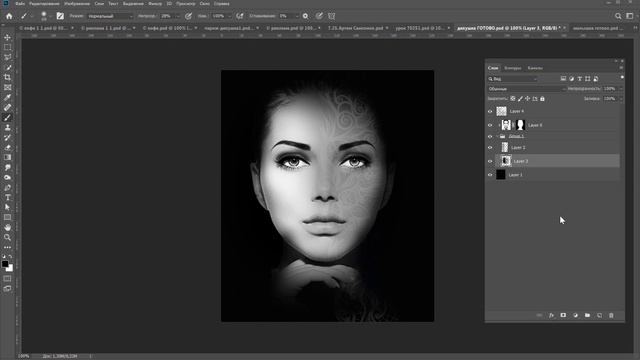Image resolution: width=640 pixels, height=360 pixels.
Task: Select the Layer 4 row
Action: click(557, 111)
